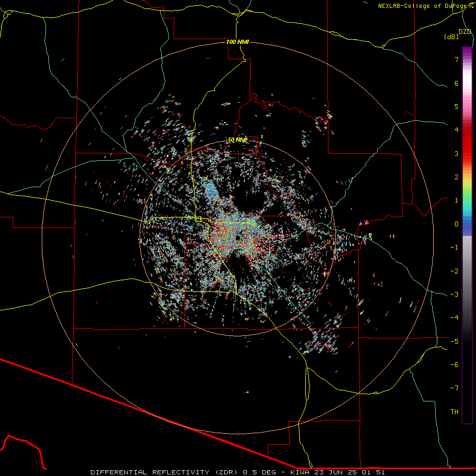The height and width of the screenshot is (476, 476).
Task: Click the TH threshold label on colorbar
Action: pyautogui.click(x=454, y=412)
